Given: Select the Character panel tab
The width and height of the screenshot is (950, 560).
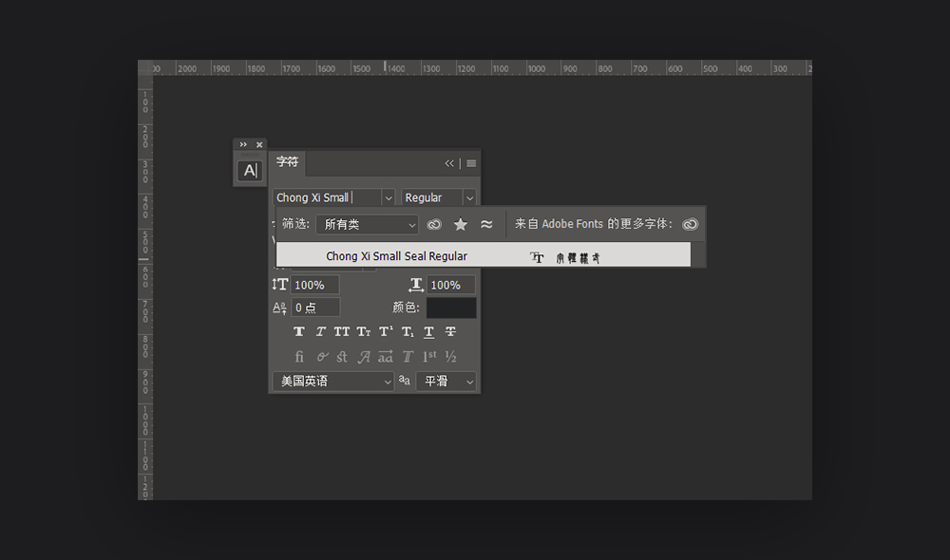Looking at the screenshot, I should click(287, 162).
